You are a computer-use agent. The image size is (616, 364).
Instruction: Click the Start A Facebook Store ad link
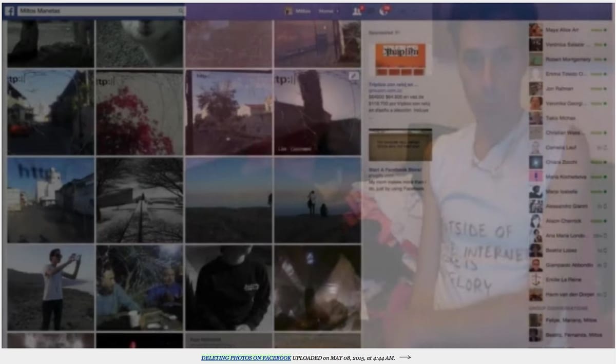click(396, 169)
